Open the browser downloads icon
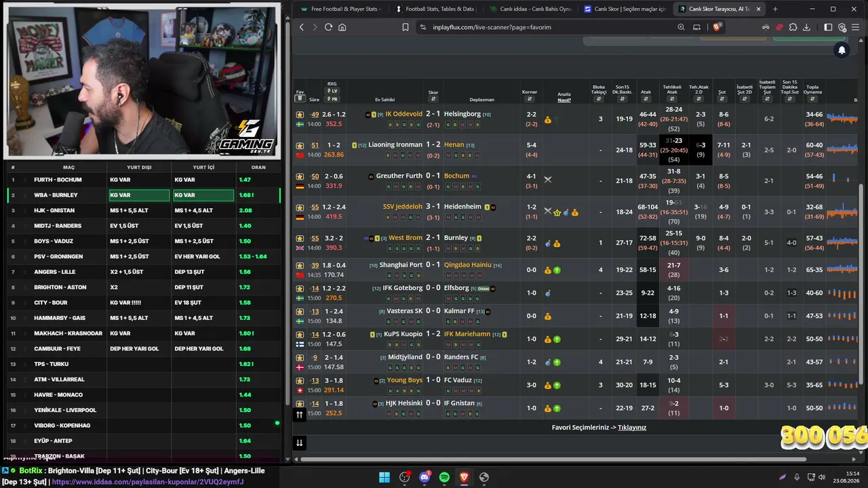 [x=806, y=27]
